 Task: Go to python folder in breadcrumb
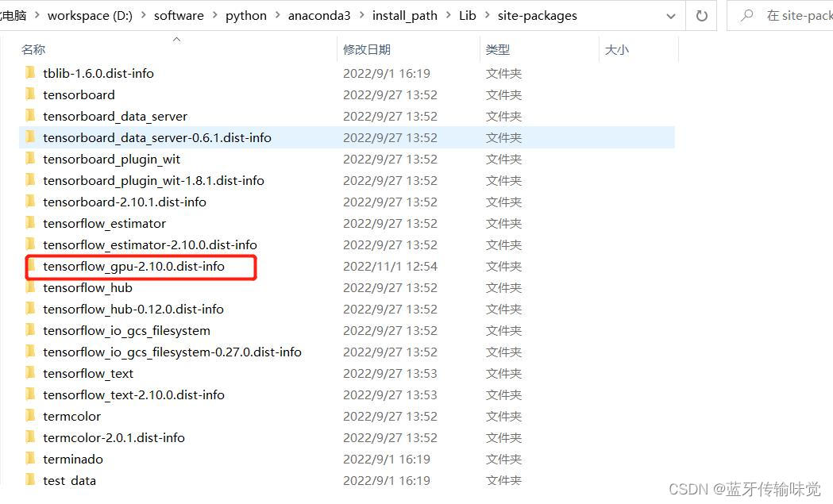(246, 16)
